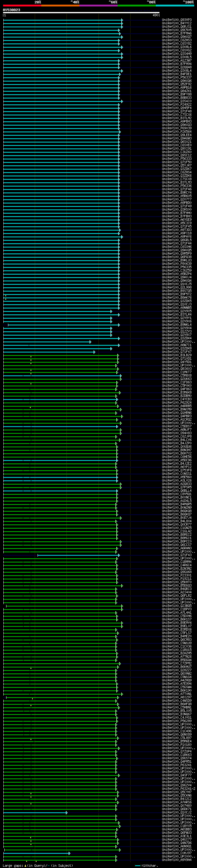Click the UniRef100_Q71F48 label

(177, 111)
